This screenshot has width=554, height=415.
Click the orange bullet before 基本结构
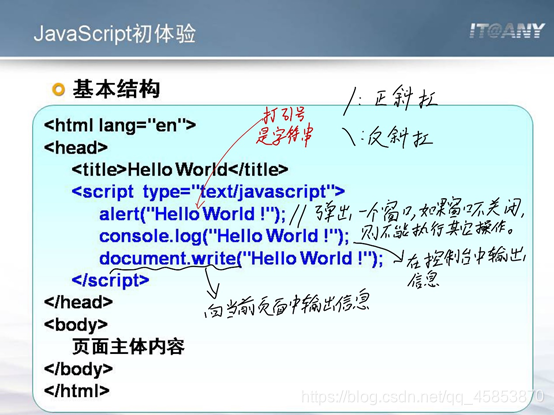pyautogui.click(x=58, y=89)
